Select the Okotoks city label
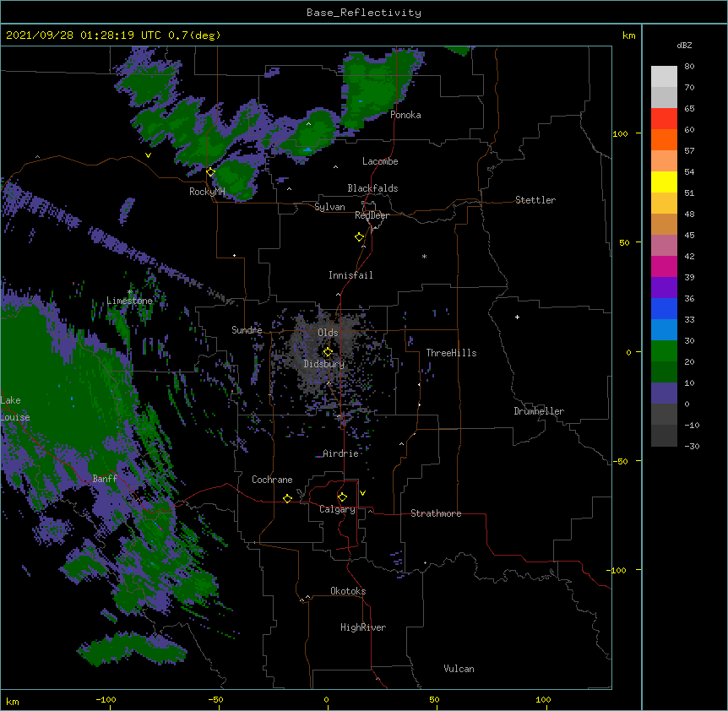Screen dimensions: 728x711 click(x=348, y=591)
